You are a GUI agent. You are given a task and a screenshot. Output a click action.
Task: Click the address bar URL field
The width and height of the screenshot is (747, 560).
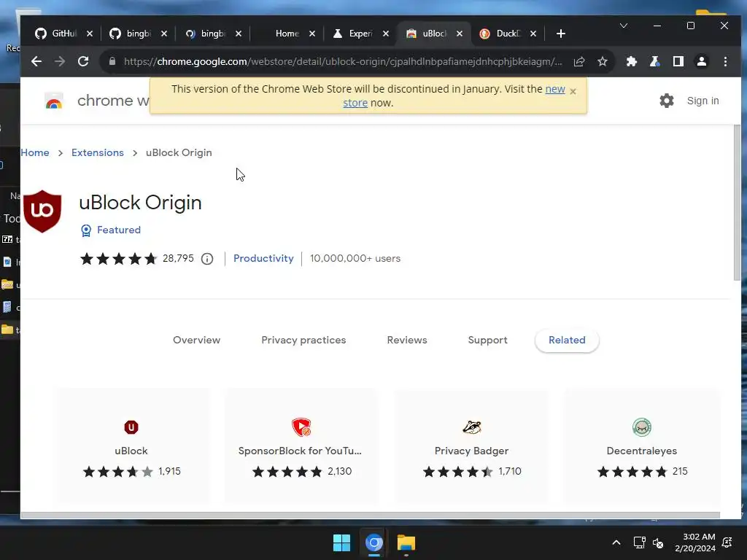pos(343,61)
